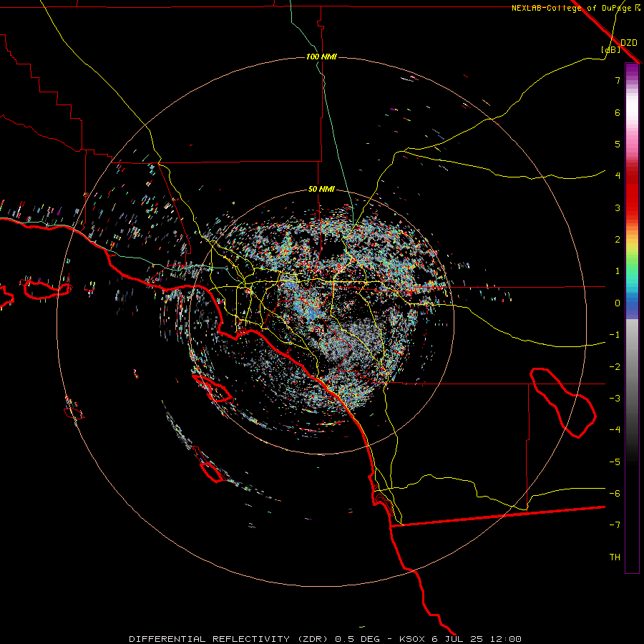This screenshot has height=644, width=644.
Task: Click the blue band of the color bar
Action: click(632, 306)
